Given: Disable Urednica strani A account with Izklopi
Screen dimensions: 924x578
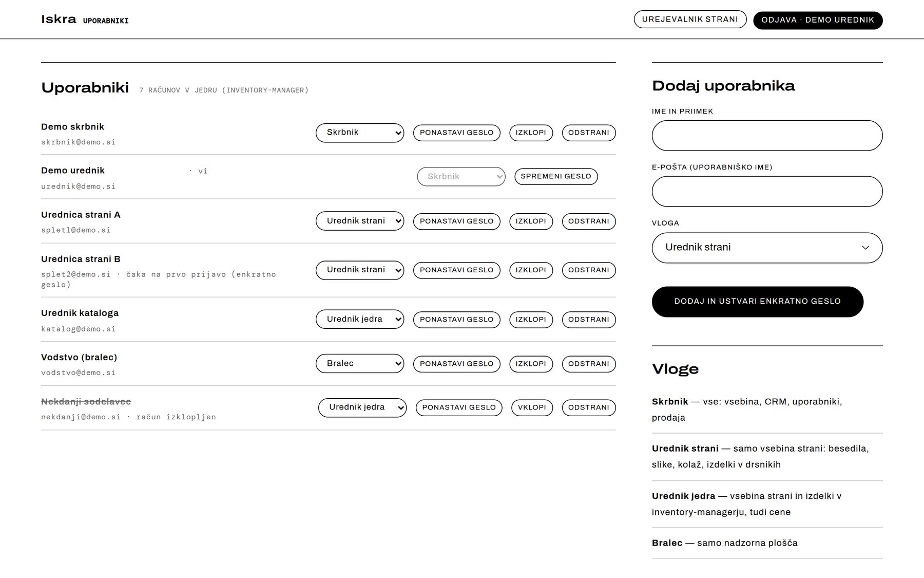Looking at the screenshot, I should pos(531,221).
